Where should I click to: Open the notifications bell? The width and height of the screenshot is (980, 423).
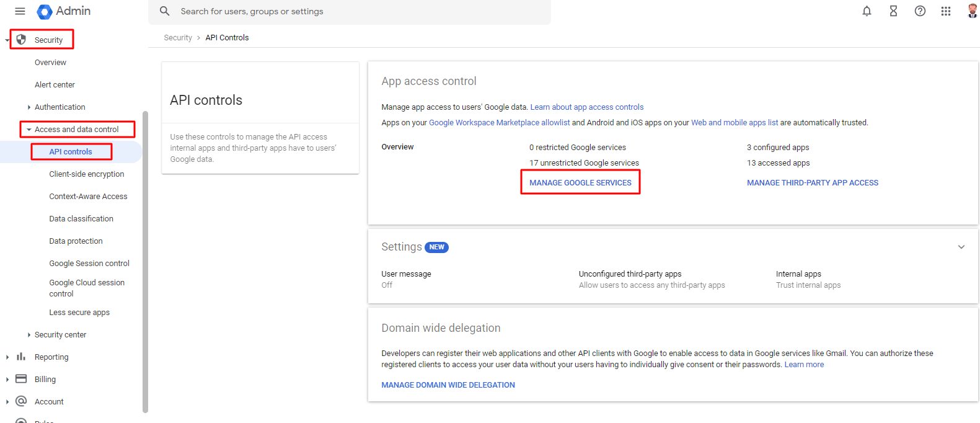(x=867, y=11)
